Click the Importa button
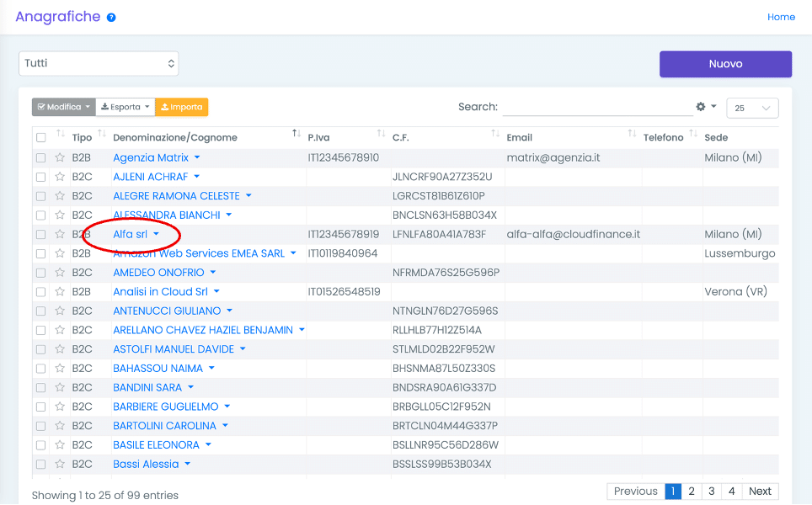Image resolution: width=812 pixels, height=505 pixels. [181, 107]
